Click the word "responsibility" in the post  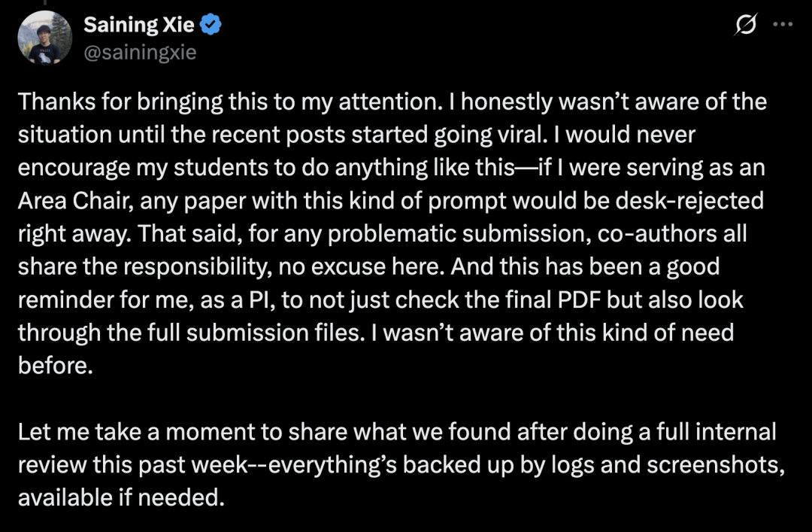coord(198,267)
